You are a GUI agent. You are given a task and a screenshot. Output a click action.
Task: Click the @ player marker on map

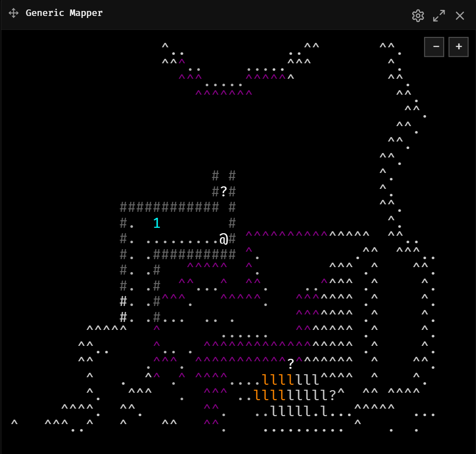223,239
